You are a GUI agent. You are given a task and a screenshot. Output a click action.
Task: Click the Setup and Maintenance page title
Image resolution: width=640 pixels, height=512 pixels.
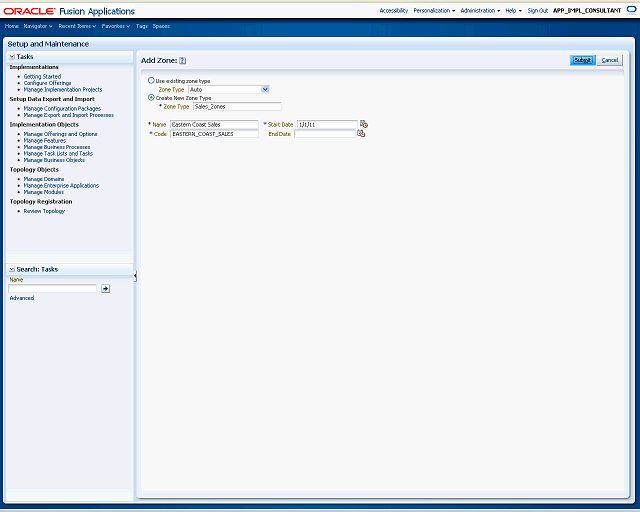[x=48, y=44]
